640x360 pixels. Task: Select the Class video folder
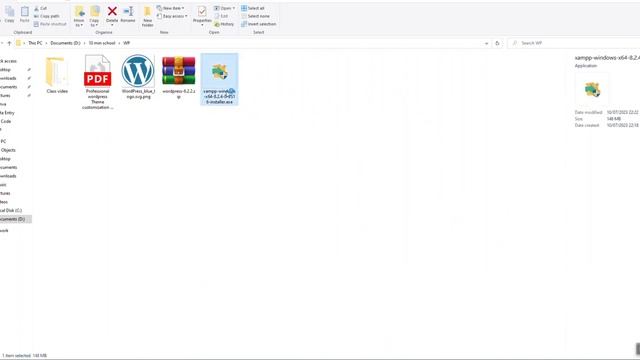point(57,75)
